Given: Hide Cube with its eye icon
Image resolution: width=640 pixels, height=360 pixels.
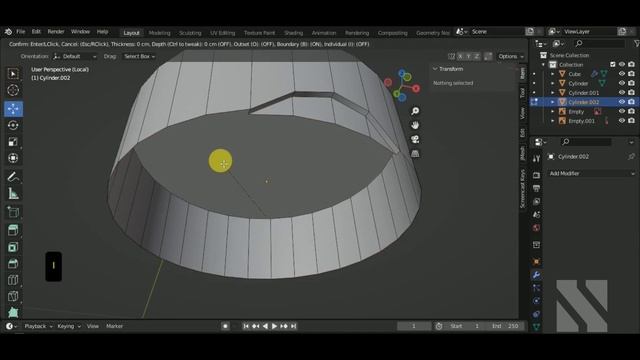Looking at the screenshot, I should [622, 74].
